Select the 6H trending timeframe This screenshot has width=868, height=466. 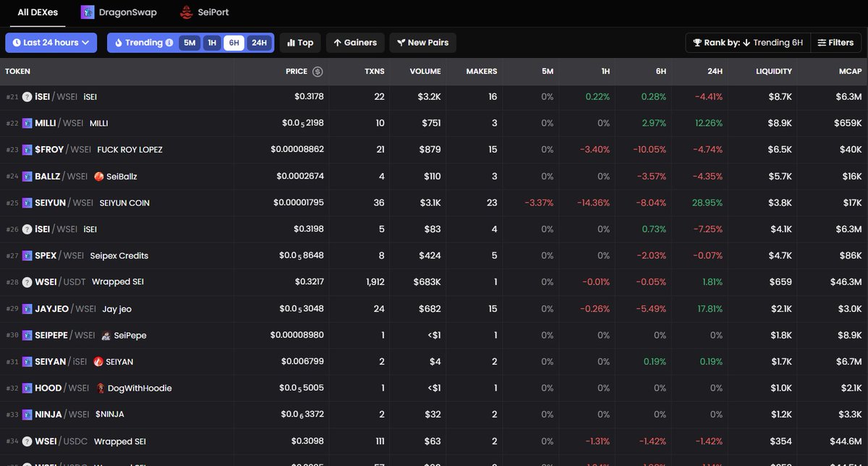coord(234,43)
